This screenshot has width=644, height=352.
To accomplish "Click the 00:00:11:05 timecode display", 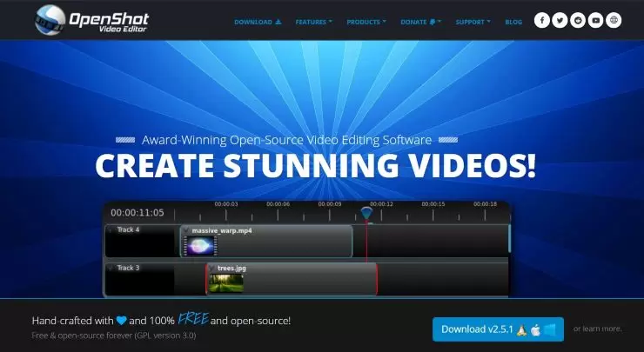I will click(138, 213).
